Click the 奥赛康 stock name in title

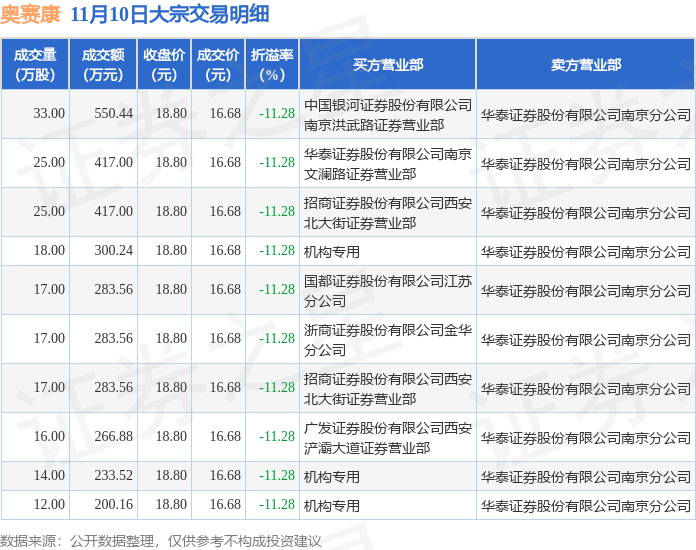click(32, 15)
